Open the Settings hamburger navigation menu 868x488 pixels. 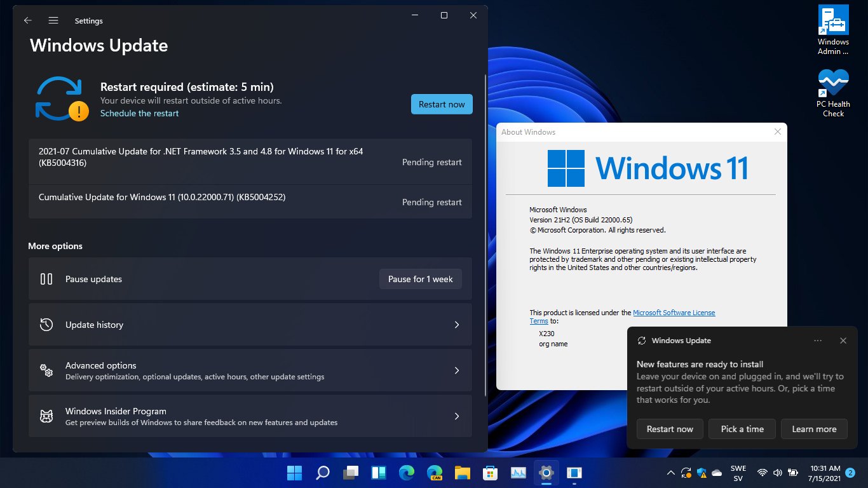coord(53,20)
